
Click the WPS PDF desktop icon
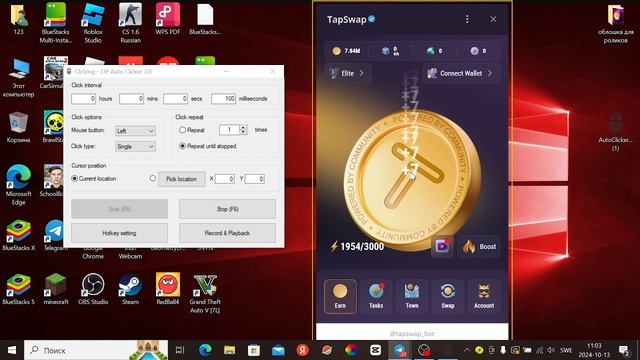pos(168,20)
